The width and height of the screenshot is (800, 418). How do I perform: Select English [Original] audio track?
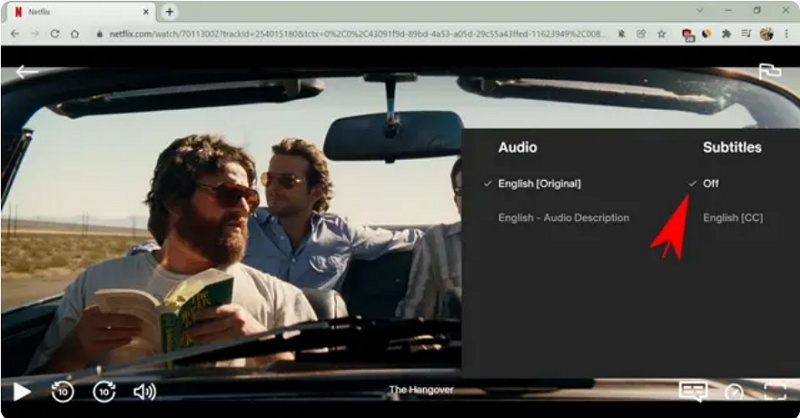tap(539, 184)
